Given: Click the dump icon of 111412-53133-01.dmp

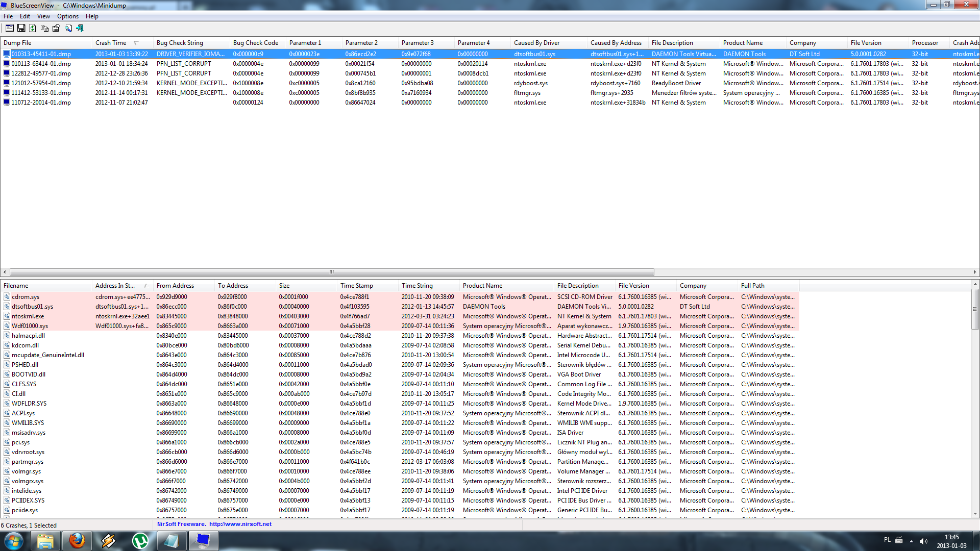Looking at the screenshot, I should [7, 93].
